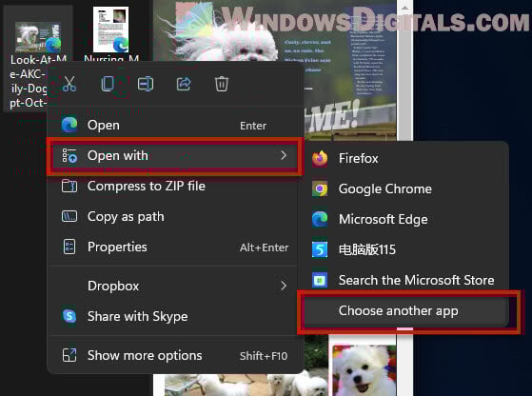Click the preview pane scrollbar up arrow
Image resolution: width=532 pixels, height=396 pixels.
405,8
